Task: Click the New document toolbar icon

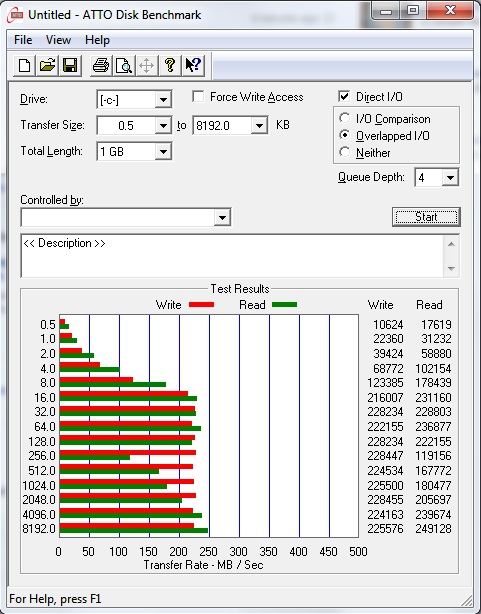Action: [24, 65]
